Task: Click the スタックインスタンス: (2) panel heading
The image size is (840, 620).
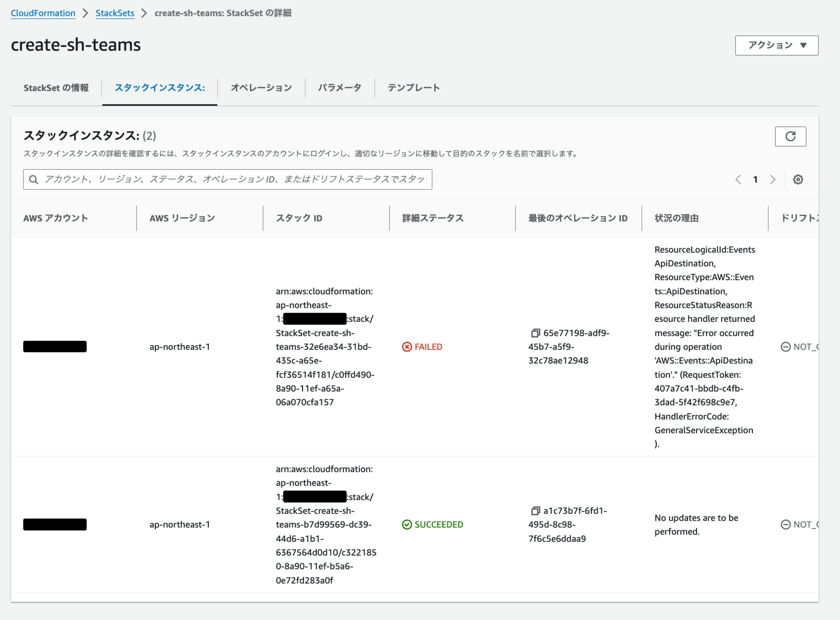Action: click(89, 135)
